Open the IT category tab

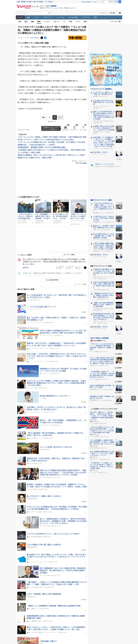(x=64, y=21)
